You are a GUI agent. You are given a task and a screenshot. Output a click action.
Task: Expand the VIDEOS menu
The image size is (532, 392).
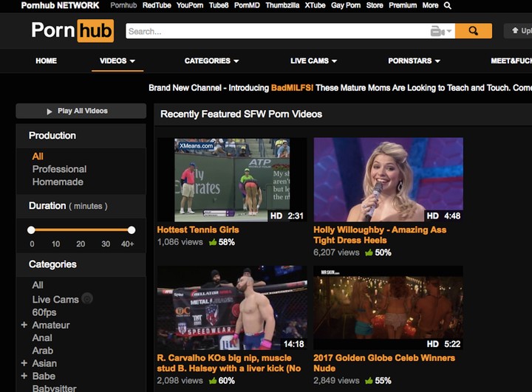[x=117, y=61]
